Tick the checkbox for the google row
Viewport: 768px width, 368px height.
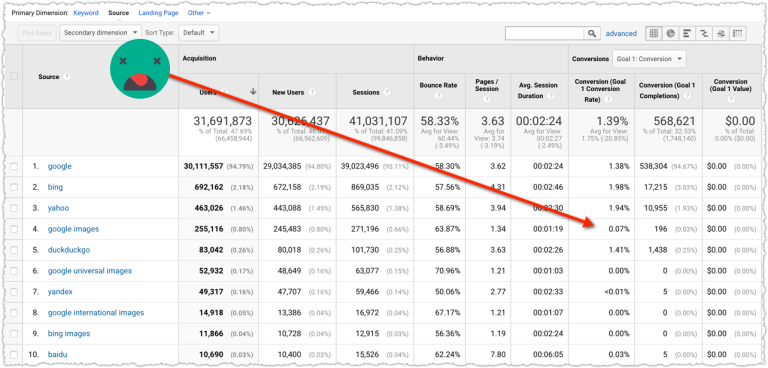tap(14, 167)
